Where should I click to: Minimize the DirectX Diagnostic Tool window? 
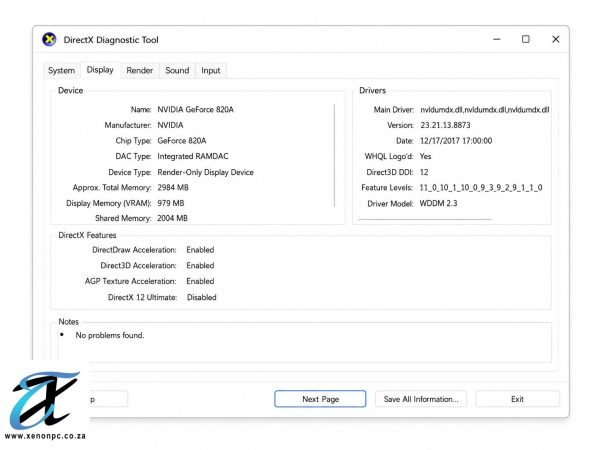click(x=497, y=39)
